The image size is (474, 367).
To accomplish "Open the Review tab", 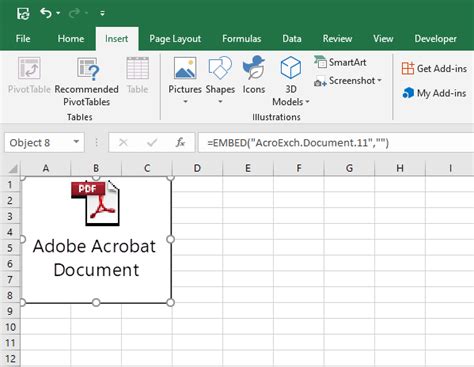I will (337, 39).
